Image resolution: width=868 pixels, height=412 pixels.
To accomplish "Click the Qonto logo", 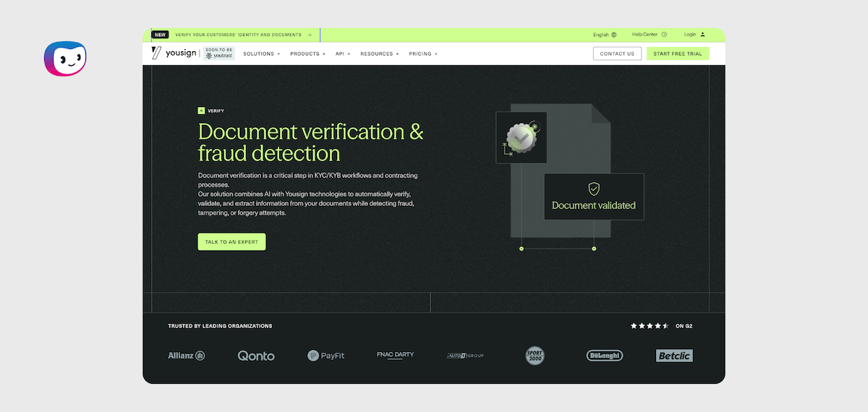I will 256,356.
